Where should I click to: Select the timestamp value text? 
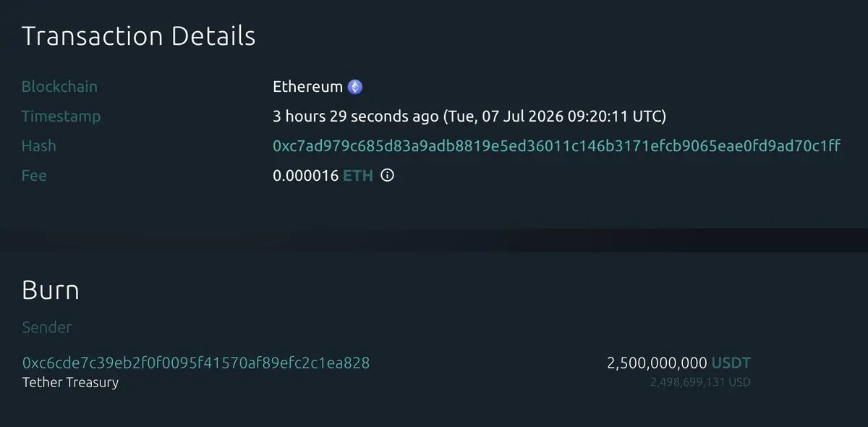click(x=469, y=116)
